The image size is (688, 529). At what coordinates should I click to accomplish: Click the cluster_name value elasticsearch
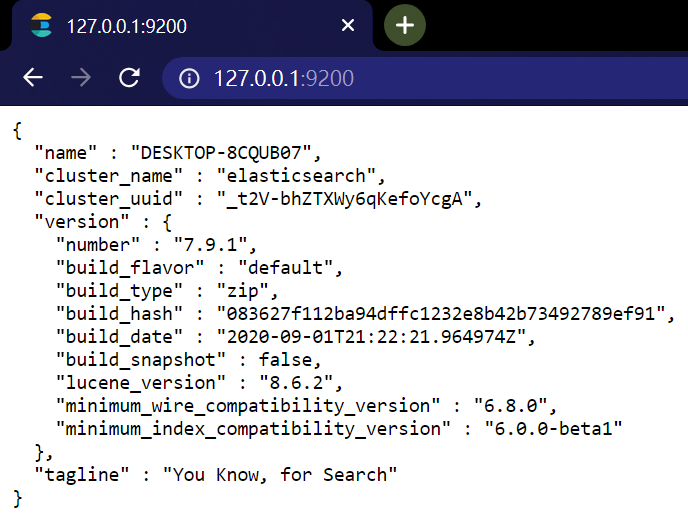(296, 176)
